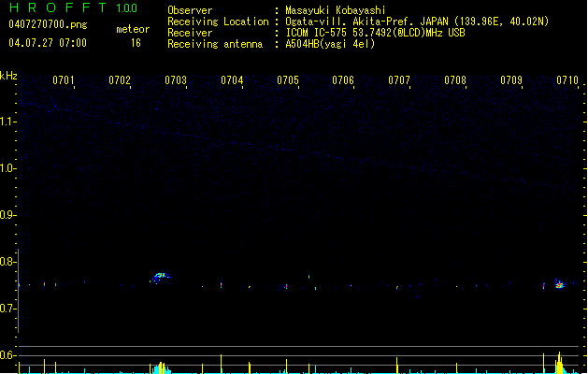Click the meteor count label
The width and height of the screenshot is (588, 374).
pyautogui.click(x=133, y=29)
